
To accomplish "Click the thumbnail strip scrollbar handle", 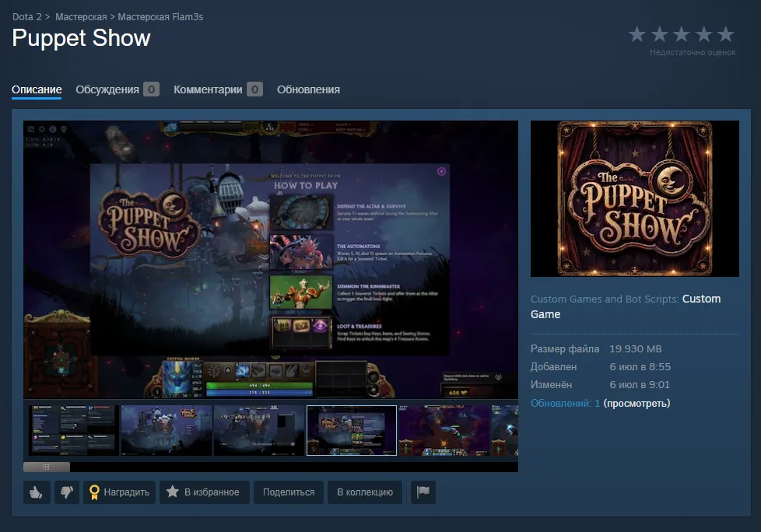I will coord(47,467).
